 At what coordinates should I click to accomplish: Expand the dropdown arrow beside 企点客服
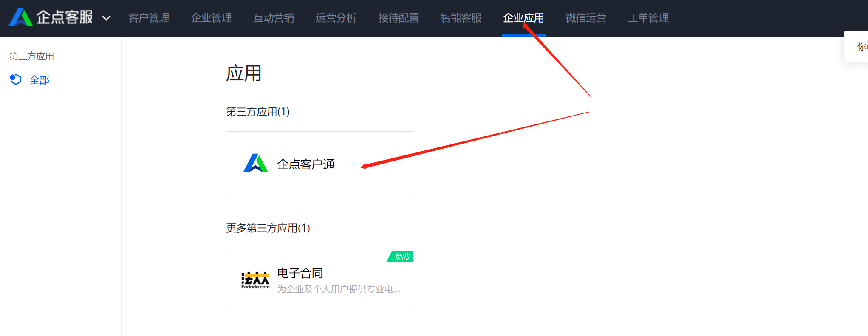[106, 18]
